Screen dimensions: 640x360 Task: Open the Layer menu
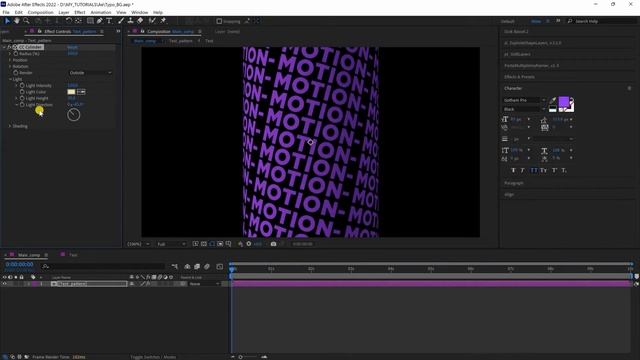pos(64,13)
